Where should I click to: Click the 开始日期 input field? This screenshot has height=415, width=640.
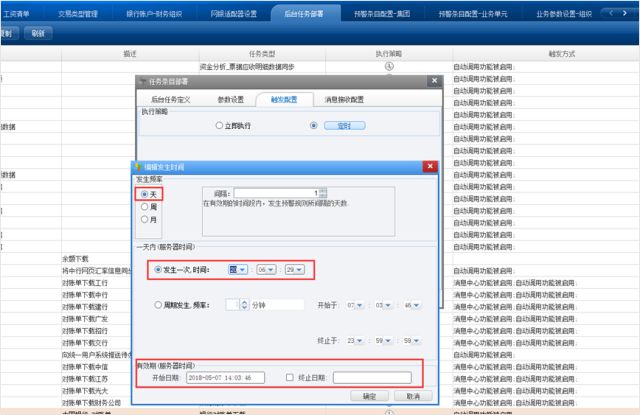pyautogui.click(x=225, y=377)
